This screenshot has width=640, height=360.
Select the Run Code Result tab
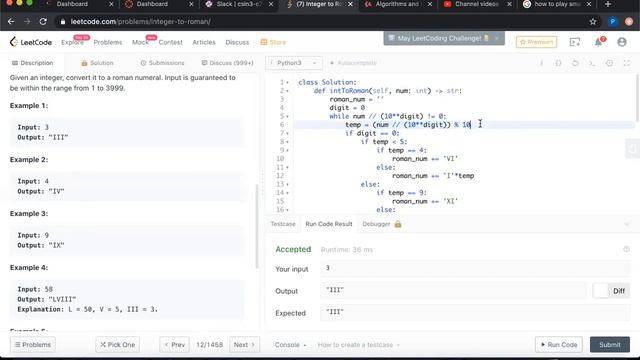point(329,224)
